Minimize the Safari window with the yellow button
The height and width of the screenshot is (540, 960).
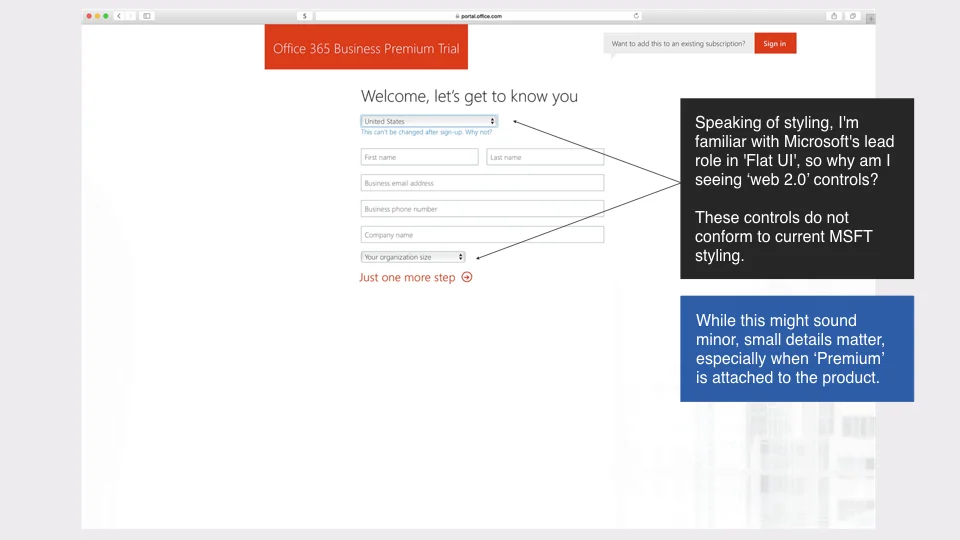97,16
